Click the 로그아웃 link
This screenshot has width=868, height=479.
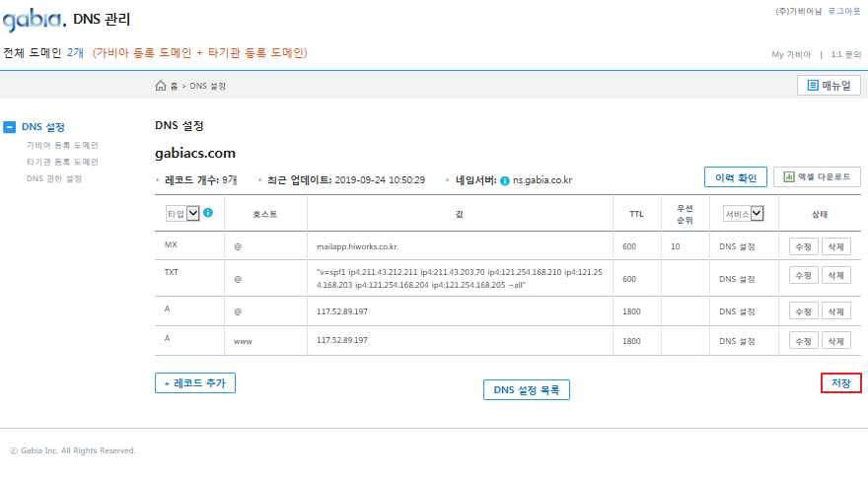[844, 11]
